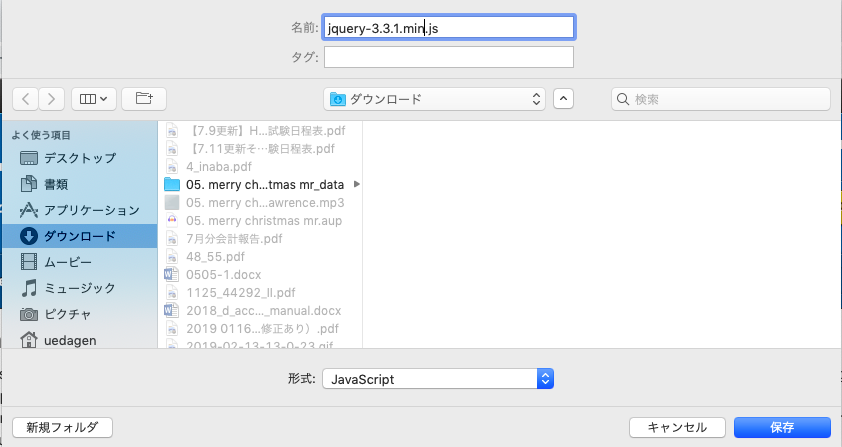Open ムービー in the sidebar
842x447 pixels.
[x=79, y=262]
